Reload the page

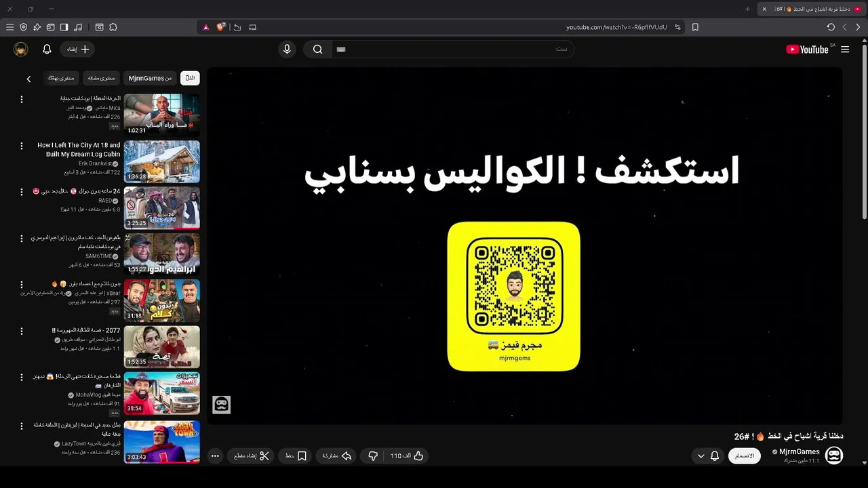pos(831,27)
